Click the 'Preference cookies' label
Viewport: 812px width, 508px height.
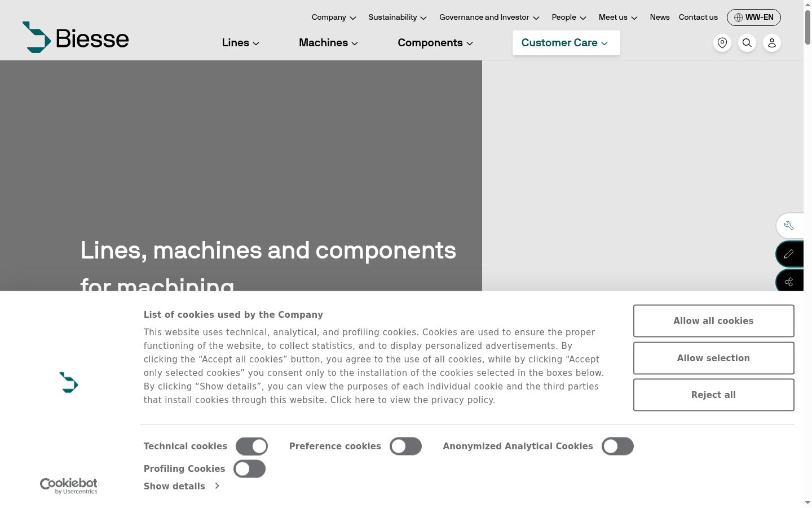point(335,446)
